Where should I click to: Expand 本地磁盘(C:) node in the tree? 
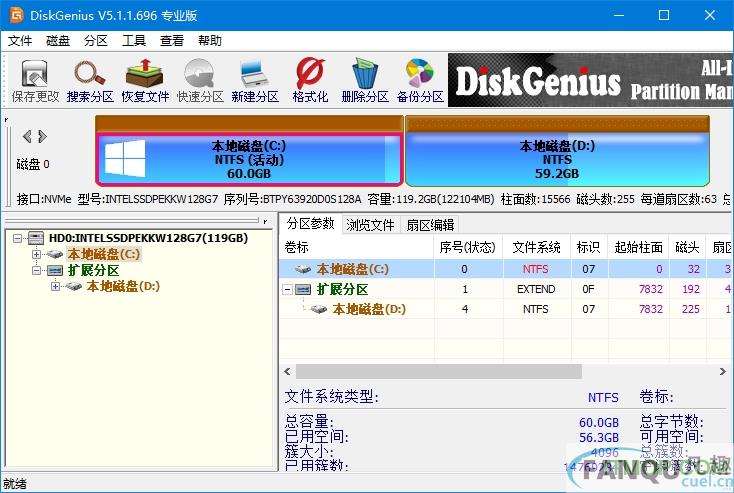[x=36, y=254]
